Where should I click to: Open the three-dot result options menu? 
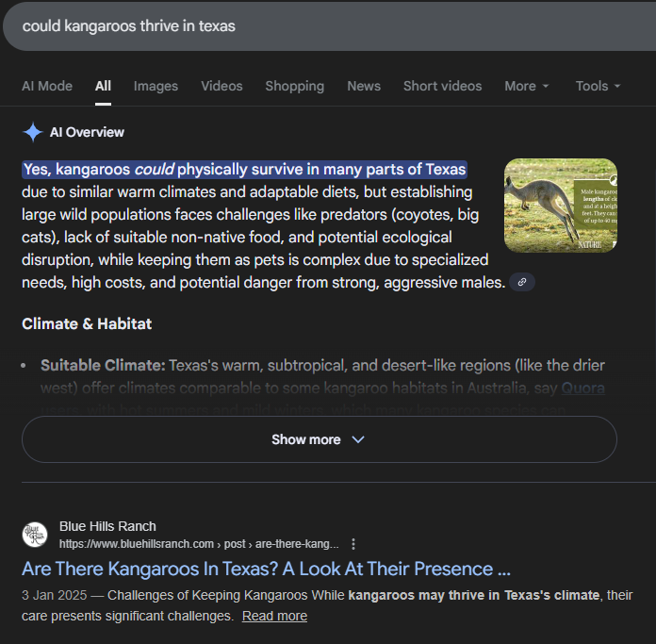click(353, 544)
